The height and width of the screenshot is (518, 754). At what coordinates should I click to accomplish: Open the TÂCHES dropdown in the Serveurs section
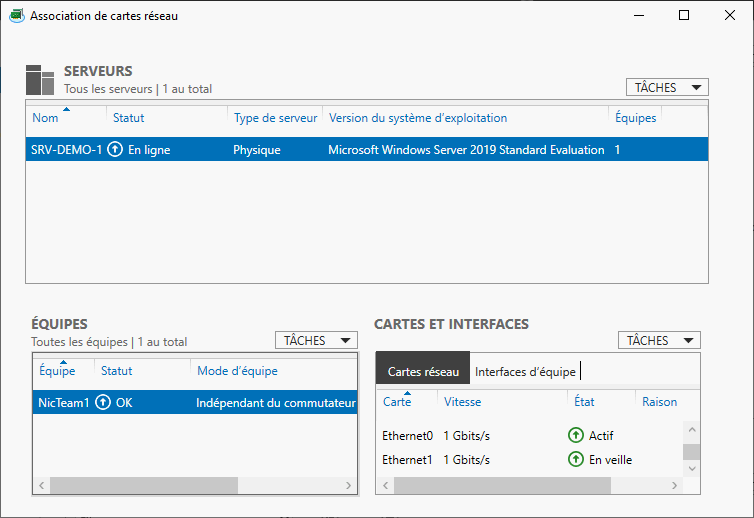pyautogui.click(x=666, y=88)
